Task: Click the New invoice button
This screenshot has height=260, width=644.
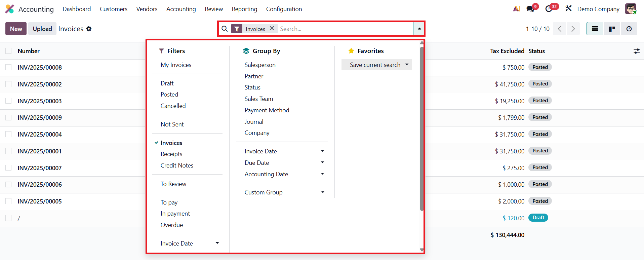Action: click(x=16, y=29)
